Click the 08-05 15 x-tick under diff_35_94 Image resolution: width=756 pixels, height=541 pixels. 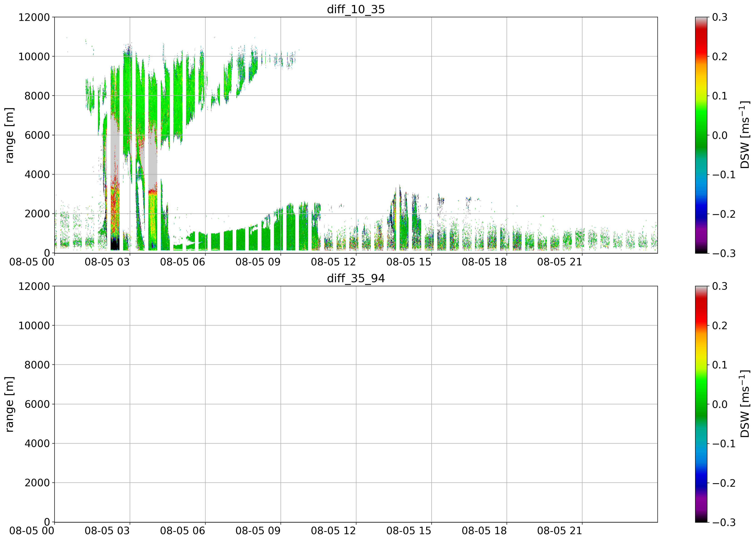coord(409,531)
